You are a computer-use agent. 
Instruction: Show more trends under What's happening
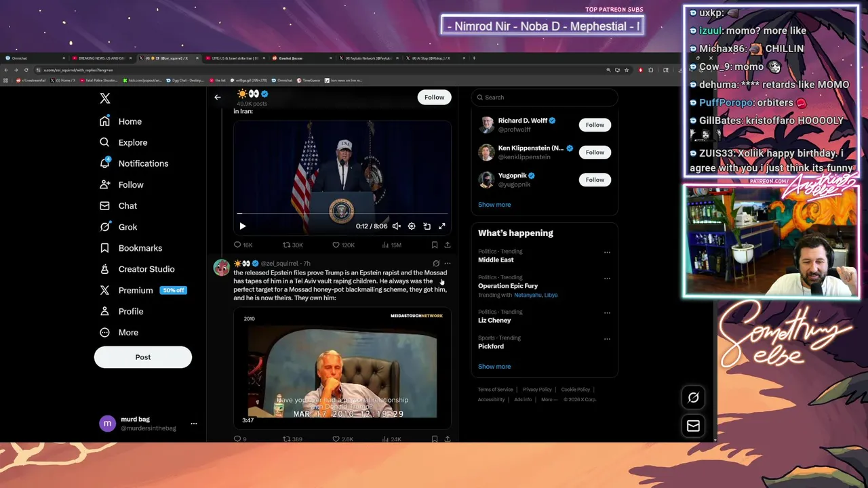pyautogui.click(x=494, y=367)
